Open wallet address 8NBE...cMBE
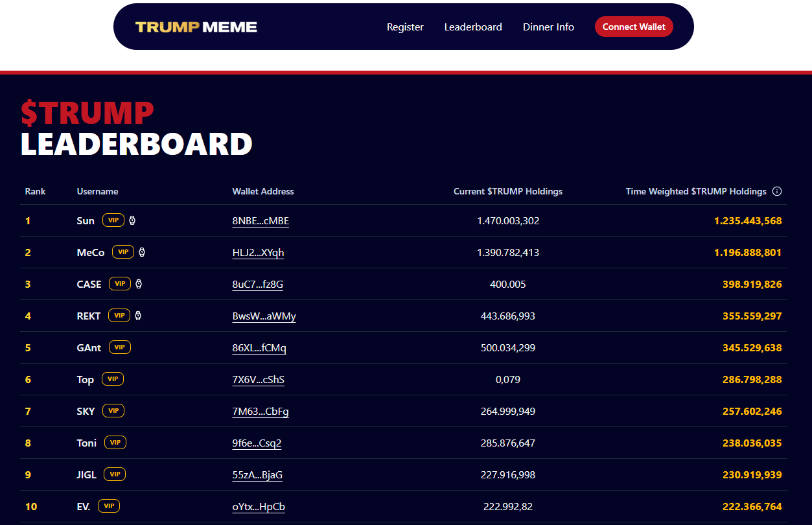The height and width of the screenshot is (525, 812). [261, 221]
